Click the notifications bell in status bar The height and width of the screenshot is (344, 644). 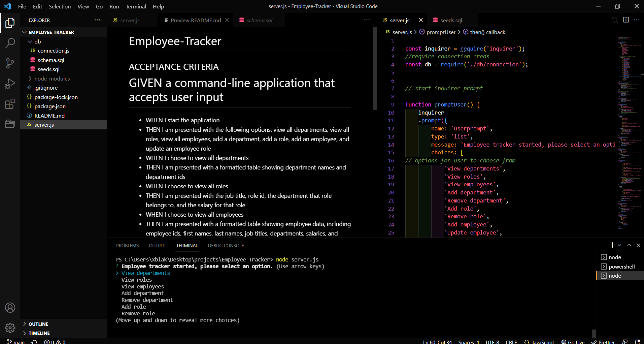coord(637,342)
